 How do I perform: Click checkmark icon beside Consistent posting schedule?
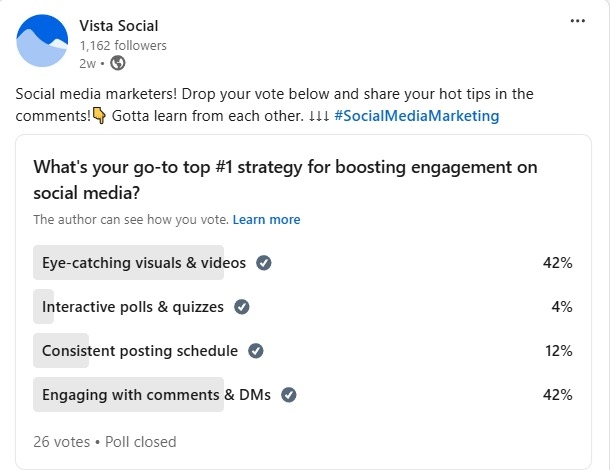coord(255,351)
